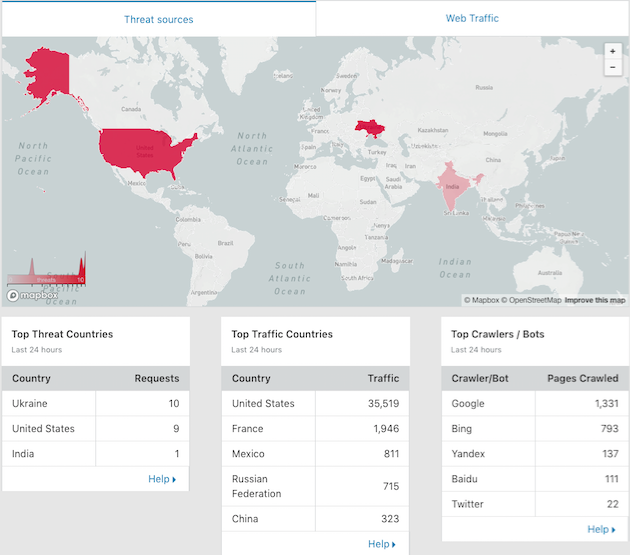The image size is (630, 555).
Task: Switch to the Threat sources tab
Action: (159, 19)
